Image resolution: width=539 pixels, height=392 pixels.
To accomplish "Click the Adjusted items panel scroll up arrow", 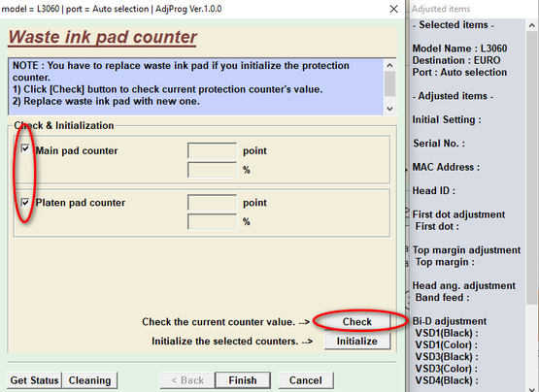I will 532,25.
